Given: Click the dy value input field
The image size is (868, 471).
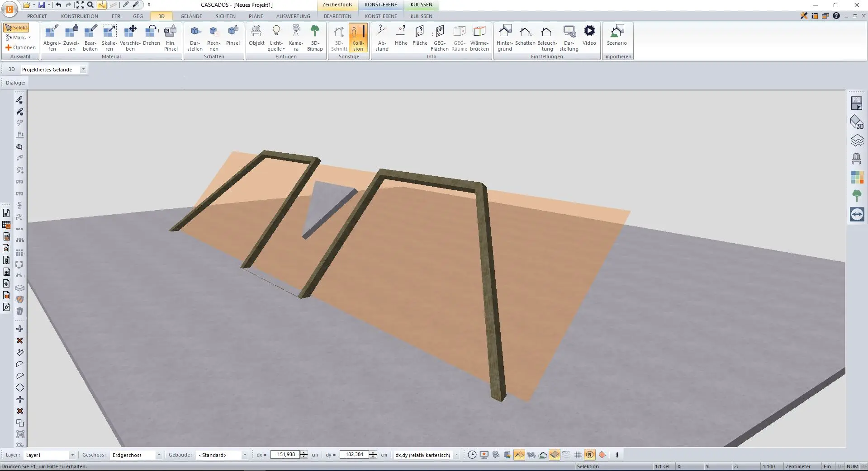Looking at the screenshot, I should [354, 455].
